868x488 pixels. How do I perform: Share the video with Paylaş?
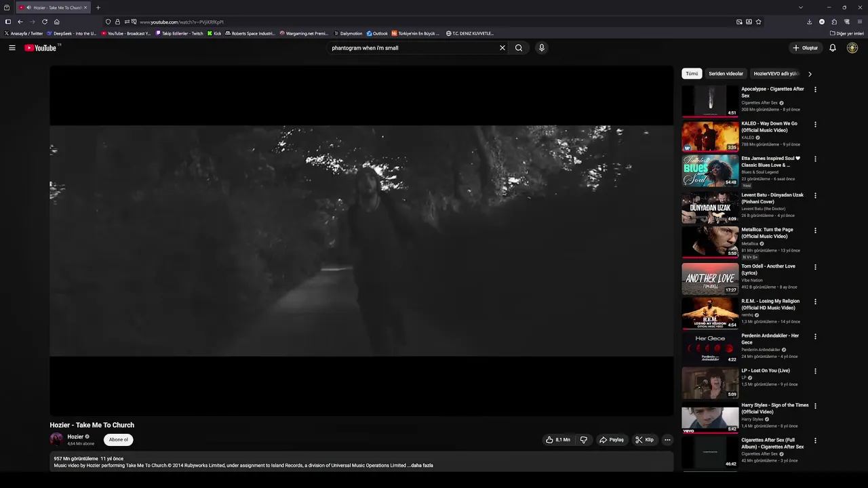coord(612,440)
